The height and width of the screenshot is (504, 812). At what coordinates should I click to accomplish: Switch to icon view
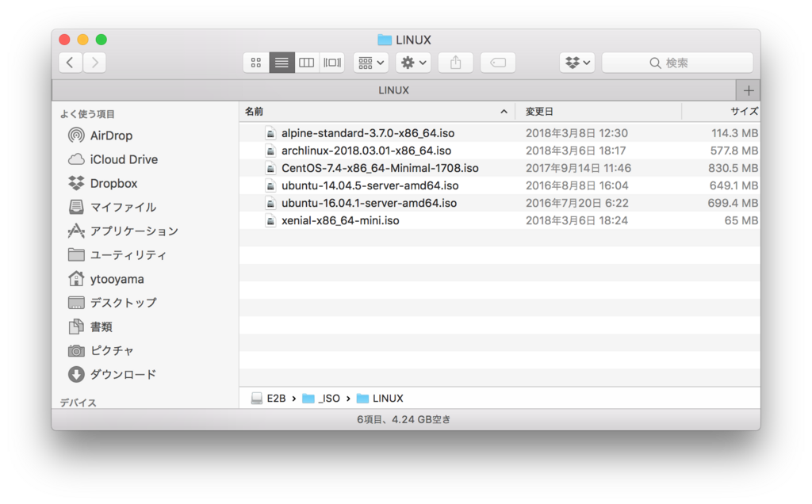click(x=256, y=63)
